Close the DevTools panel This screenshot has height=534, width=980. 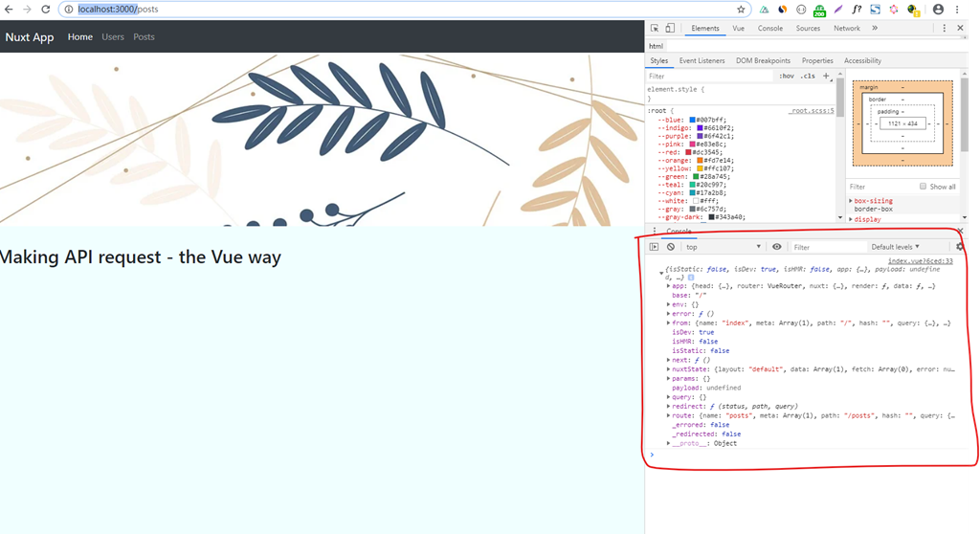click(x=961, y=28)
